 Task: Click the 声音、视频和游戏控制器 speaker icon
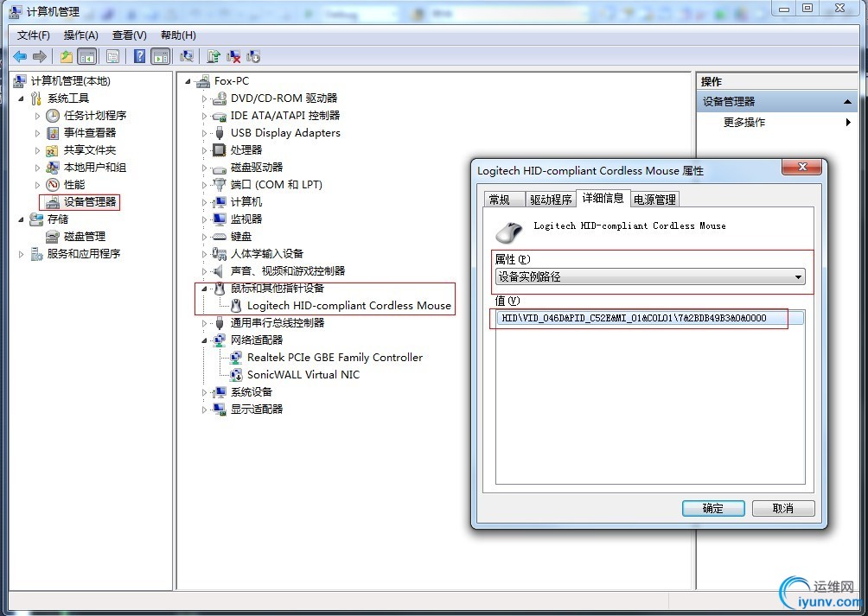[219, 271]
